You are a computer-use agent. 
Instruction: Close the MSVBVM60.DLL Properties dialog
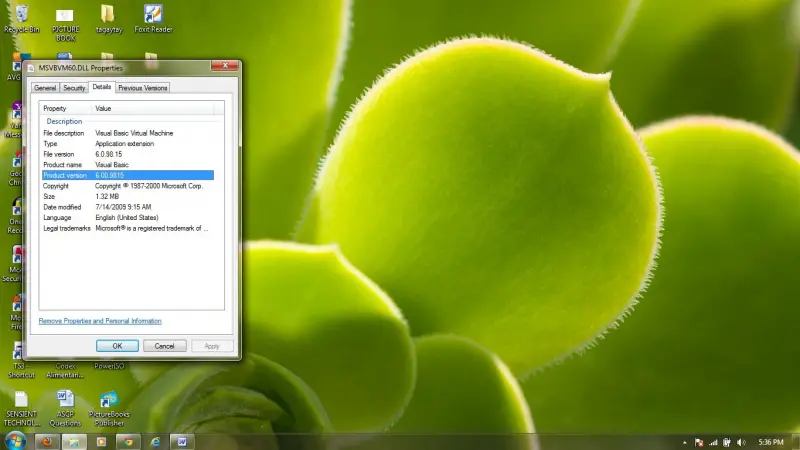[x=224, y=65]
